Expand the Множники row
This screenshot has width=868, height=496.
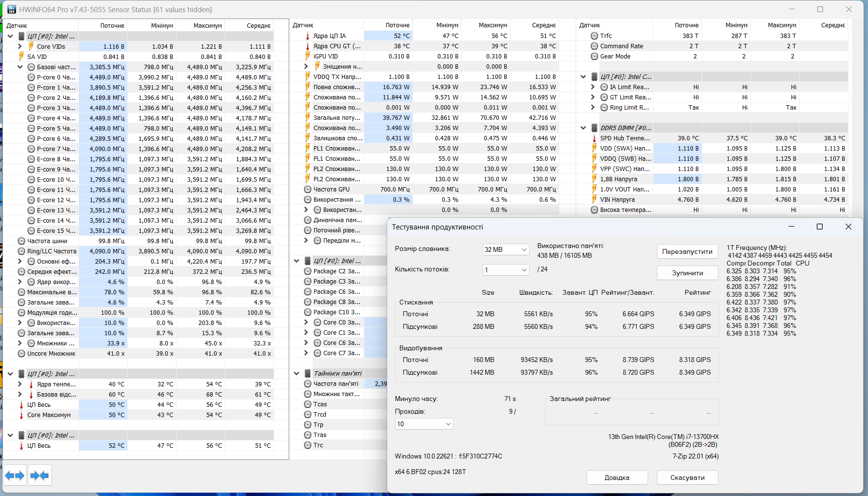(x=20, y=343)
